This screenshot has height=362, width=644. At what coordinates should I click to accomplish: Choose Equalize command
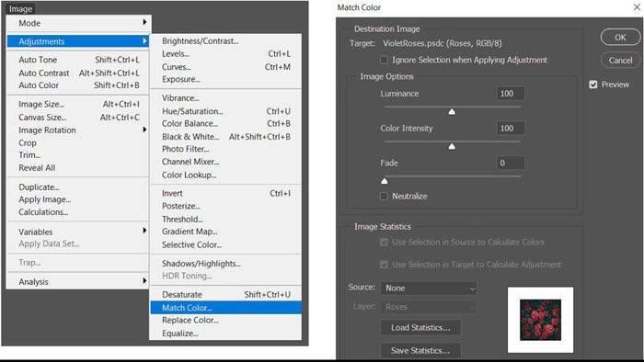tap(226, 333)
